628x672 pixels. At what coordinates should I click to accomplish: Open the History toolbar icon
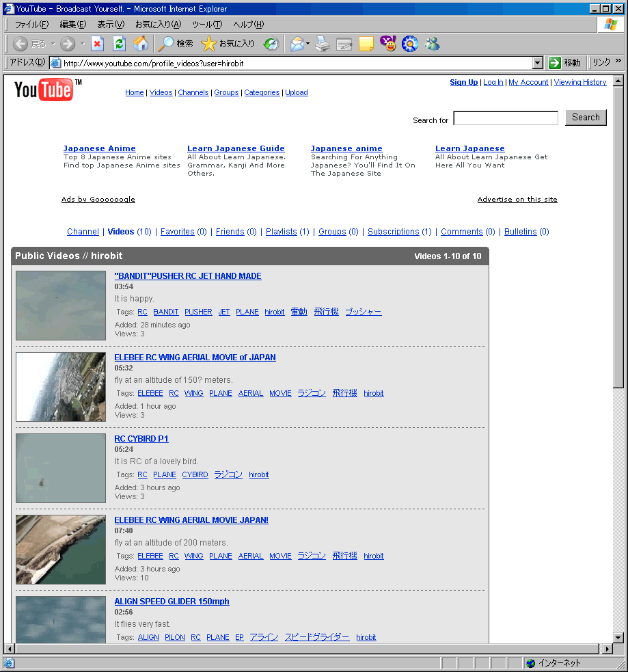[271, 44]
